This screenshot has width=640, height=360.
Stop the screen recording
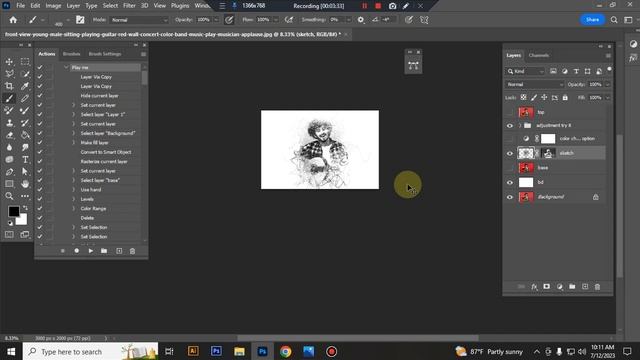378,6
